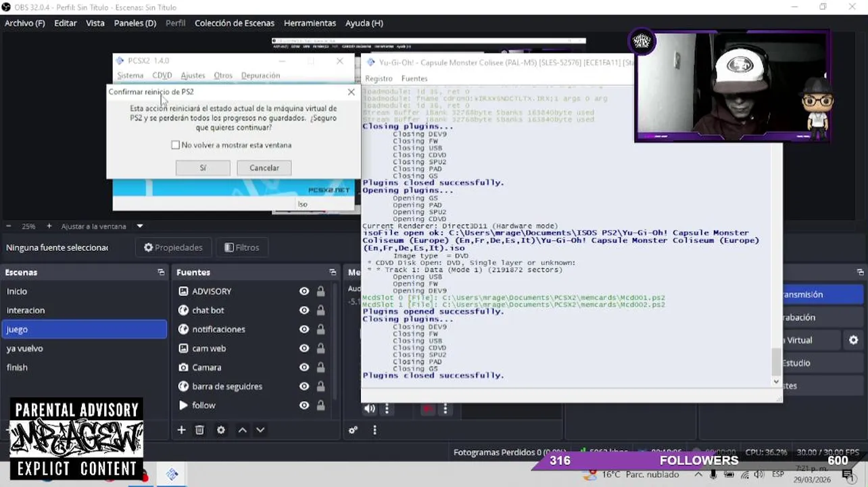Open advanced audio properties gear in mixer
Screen dimensions: 868x487
[x=353, y=430]
